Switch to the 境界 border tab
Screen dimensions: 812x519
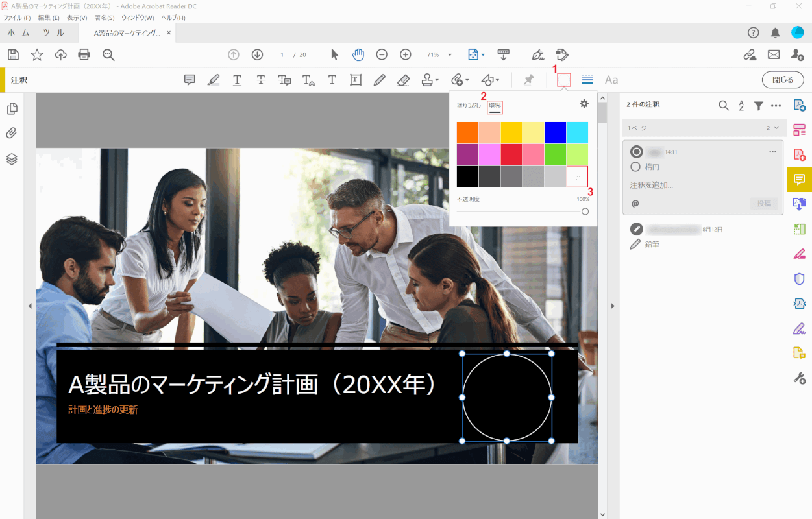point(495,105)
